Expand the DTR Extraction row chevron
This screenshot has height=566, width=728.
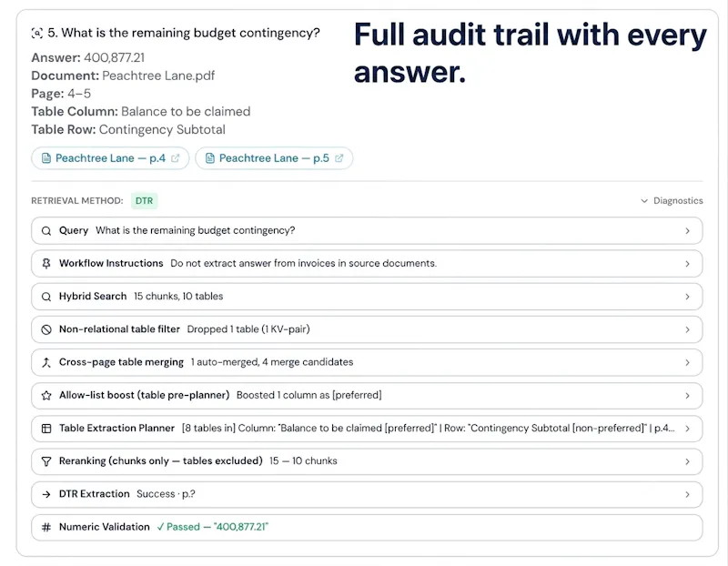point(688,494)
